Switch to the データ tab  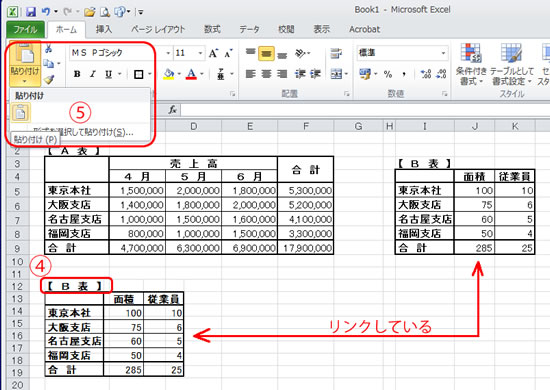click(x=249, y=29)
